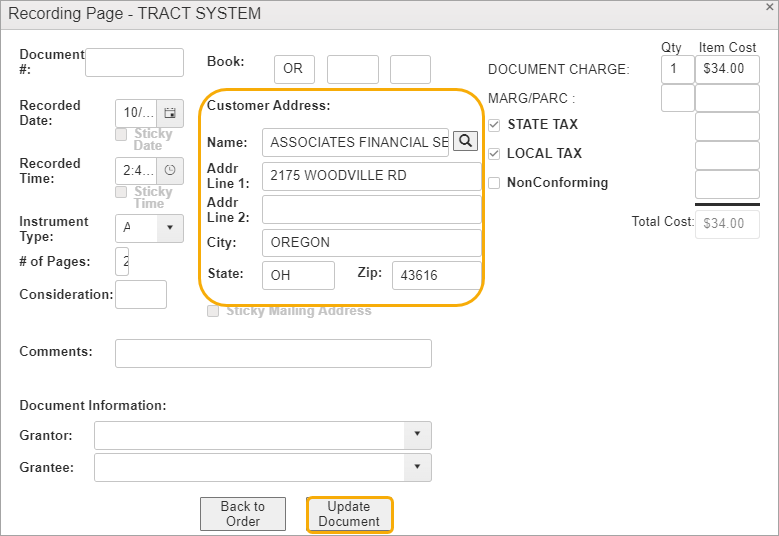Image resolution: width=779 pixels, height=536 pixels.
Task: Close the Recording Page dialog
Action: click(x=767, y=7)
